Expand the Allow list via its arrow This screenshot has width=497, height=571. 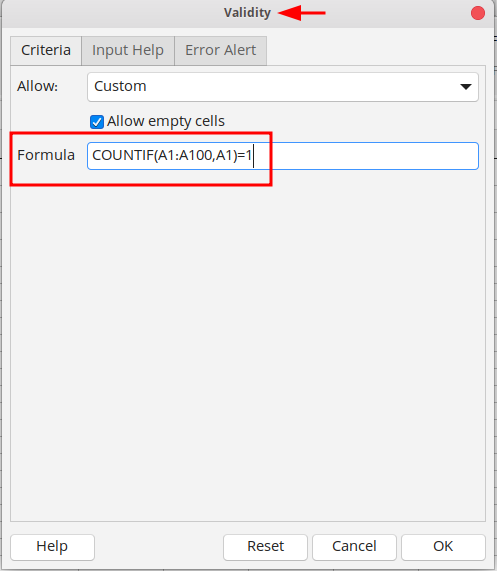(x=465, y=87)
